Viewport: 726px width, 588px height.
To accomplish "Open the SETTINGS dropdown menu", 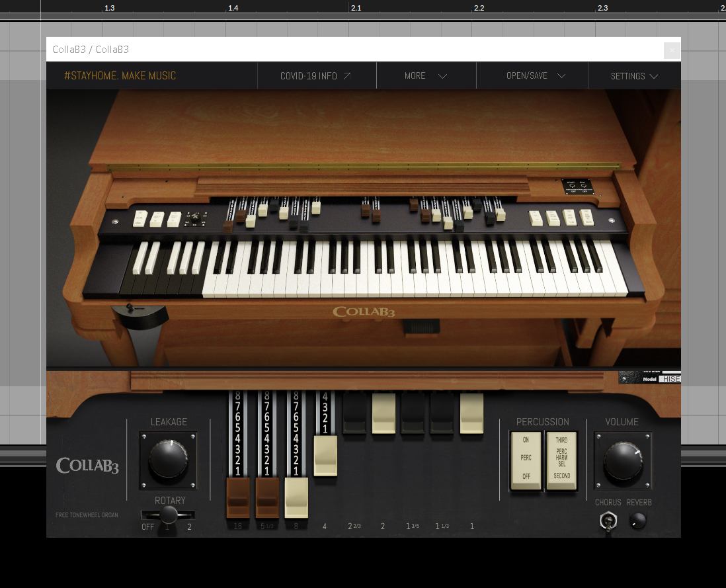I will [x=634, y=75].
